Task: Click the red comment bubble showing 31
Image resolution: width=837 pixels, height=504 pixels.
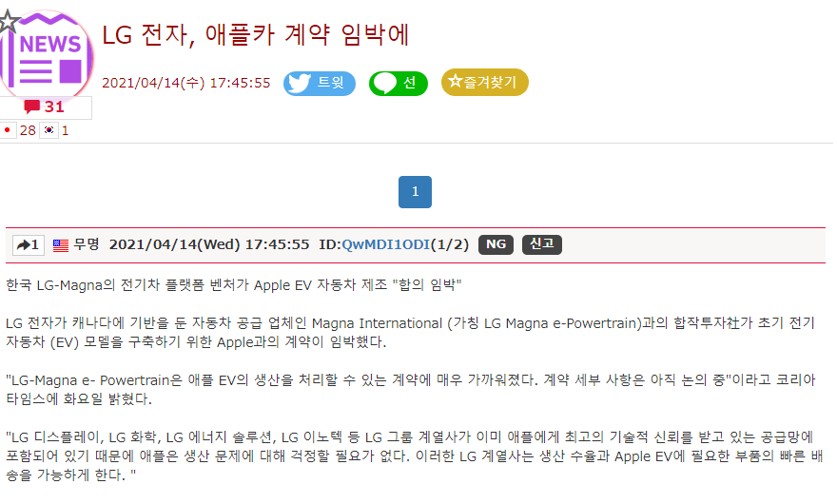Action: point(44,107)
